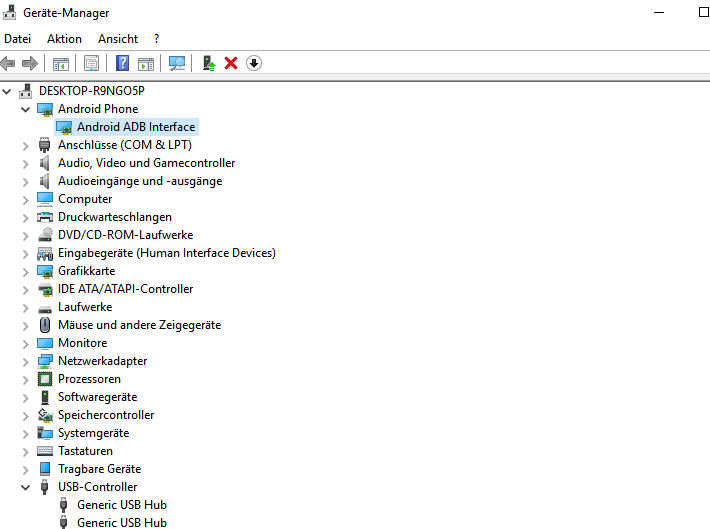This screenshot has height=529, width=710.
Task: Select the Speichercontroller label
Action: tap(106, 415)
